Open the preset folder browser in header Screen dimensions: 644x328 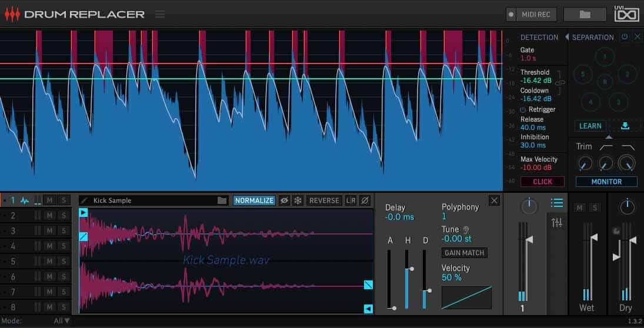pyautogui.click(x=585, y=14)
